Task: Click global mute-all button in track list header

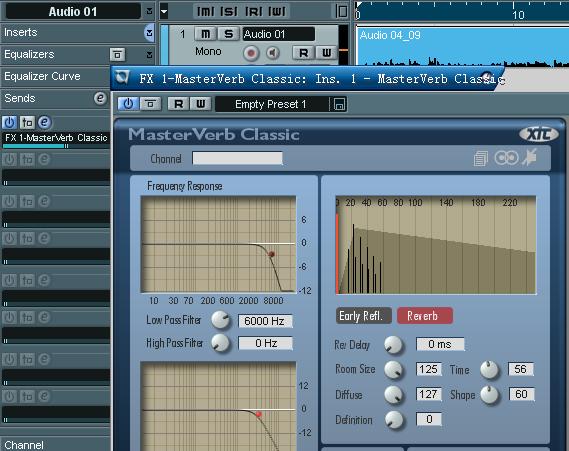Action: pos(205,12)
